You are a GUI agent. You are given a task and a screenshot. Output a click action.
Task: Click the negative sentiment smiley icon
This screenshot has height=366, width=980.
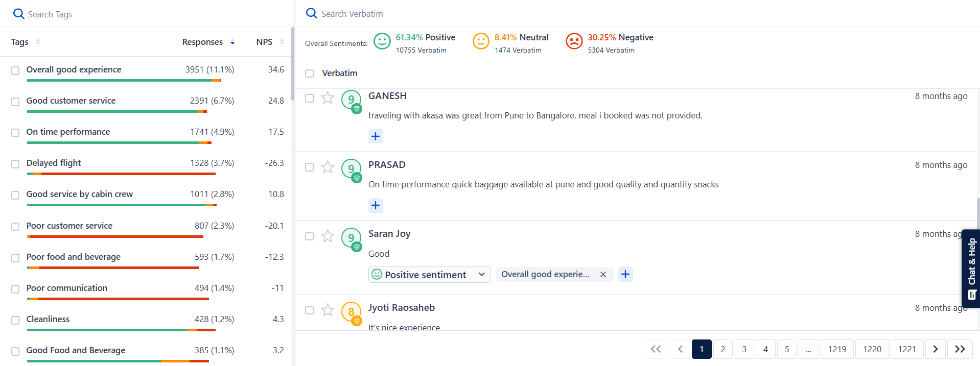coord(574,41)
